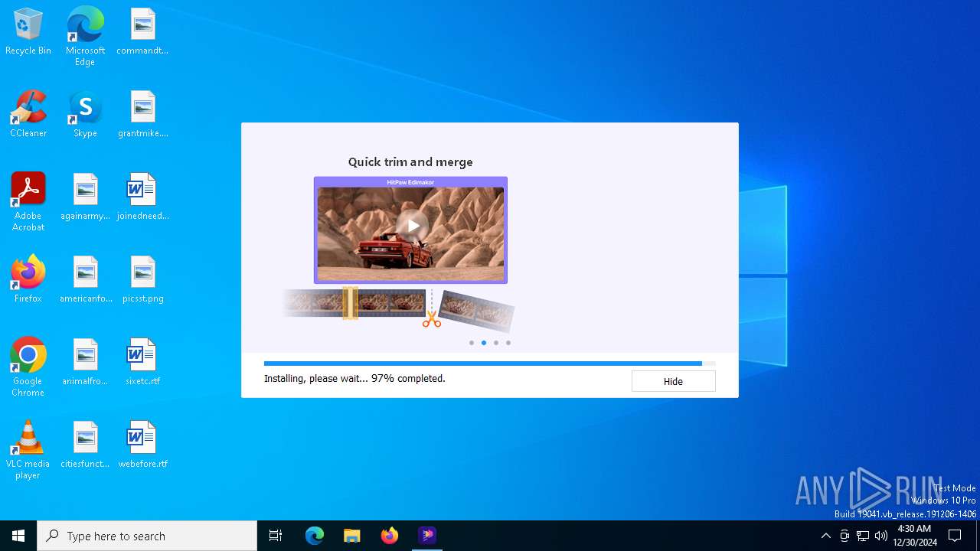Select the webefore.rtf document icon
This screenshot has height=551, width=980.
142,445
